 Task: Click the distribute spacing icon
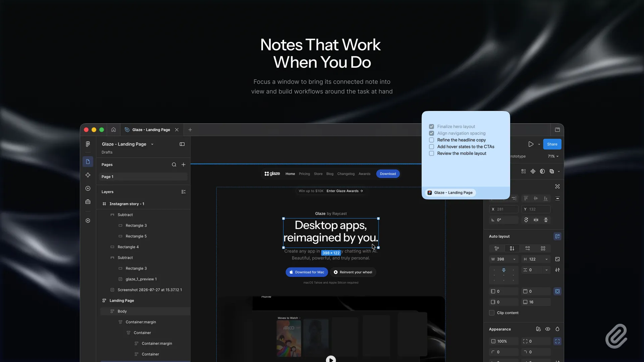click(x=557, y=198)
